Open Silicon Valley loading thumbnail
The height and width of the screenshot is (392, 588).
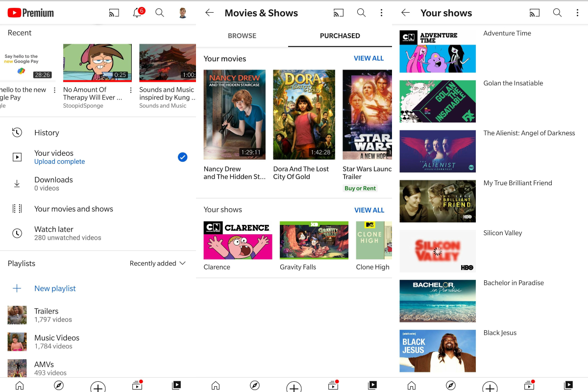coord(438,251)
